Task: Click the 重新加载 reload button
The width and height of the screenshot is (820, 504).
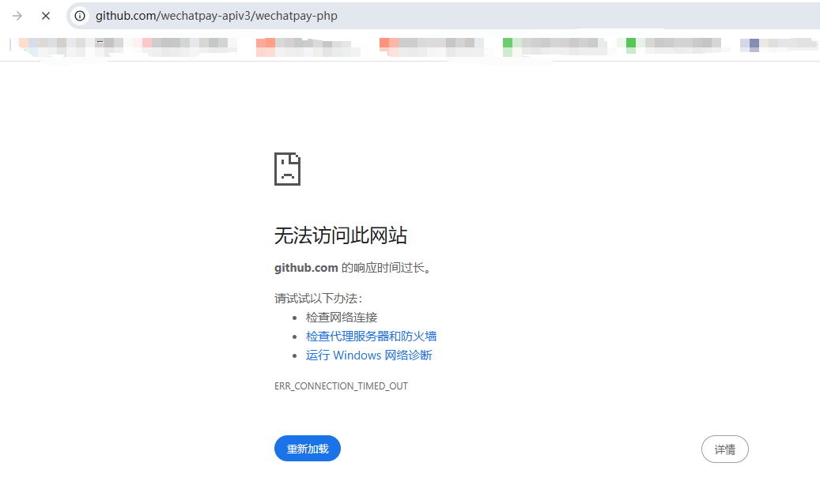Action: tap(308, 449)
